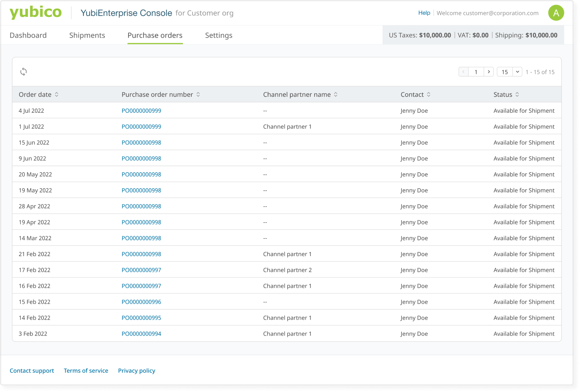This screenshot has width=580, height=392.
Task: Switch to the Shipments tab
Action: 87,35
